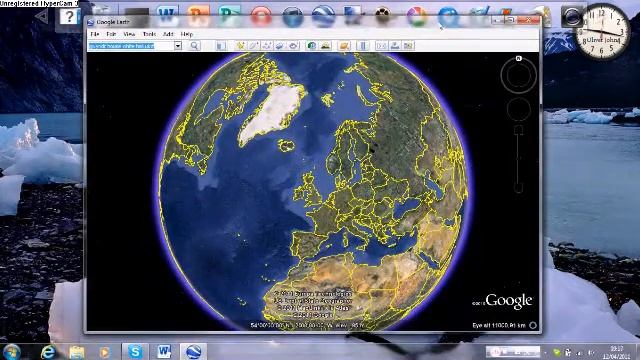Click the zoom out end of slider
The width and height of the screenshot is (640, 360).
tap(518, 188)
